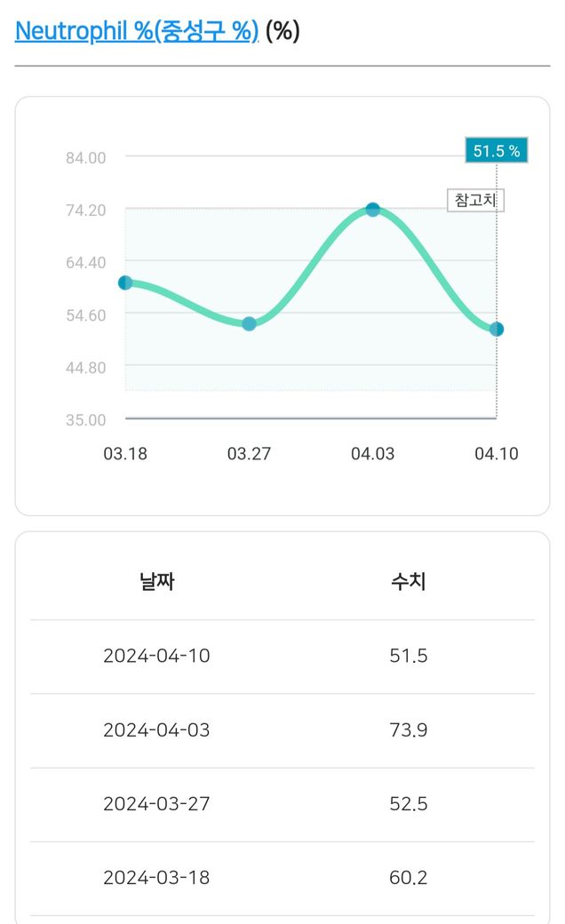This screenshot has height=924, width=565.
Task: Click the 날짜 column header
Action: [x=157, y=583]
